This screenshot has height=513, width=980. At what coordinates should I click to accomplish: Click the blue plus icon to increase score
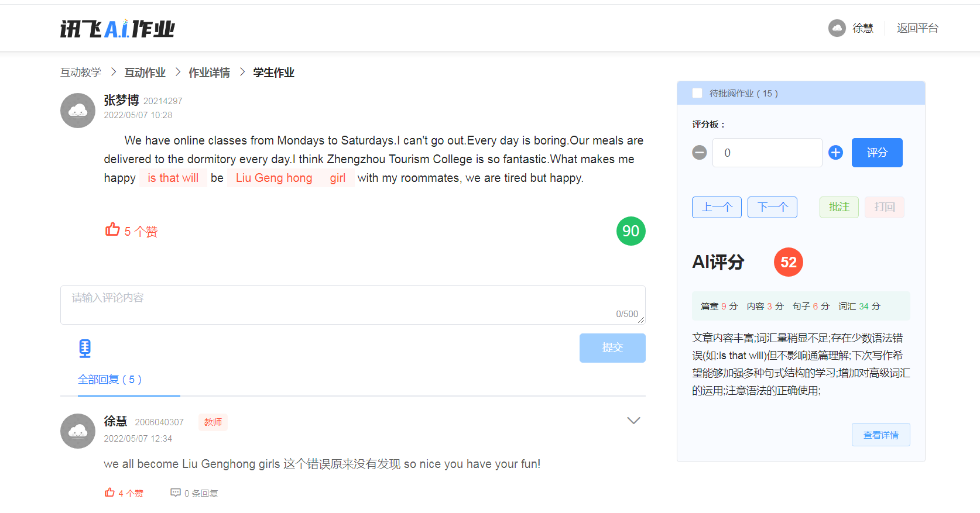(x=835, y=153)
